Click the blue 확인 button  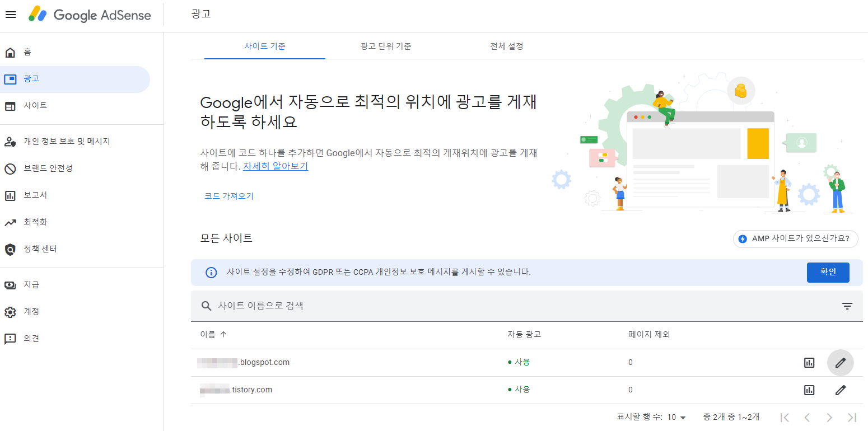[x=828, y=273]
